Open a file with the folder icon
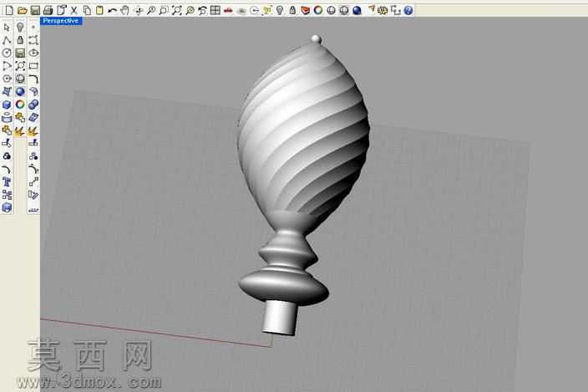 22,10
